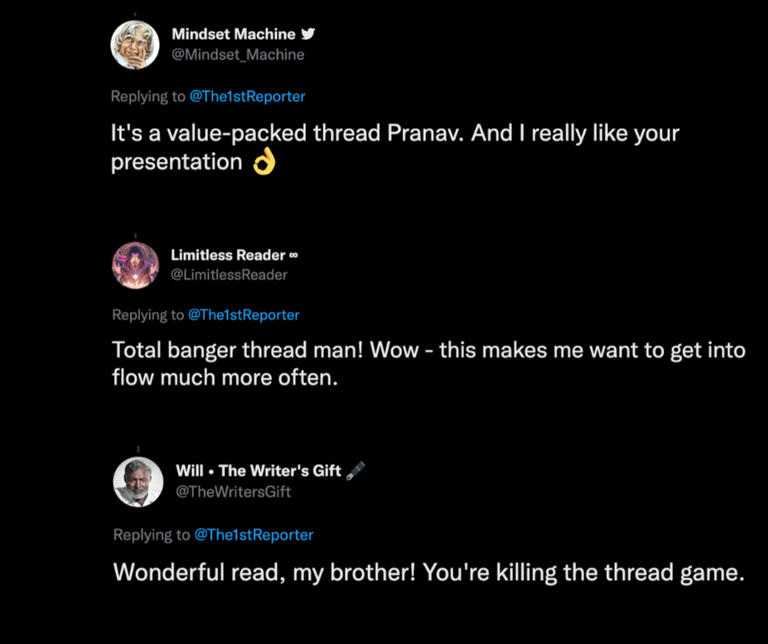Click 'Replying to' label above Will's tweet
Viewport: 768px width, 644px height.
151,535
